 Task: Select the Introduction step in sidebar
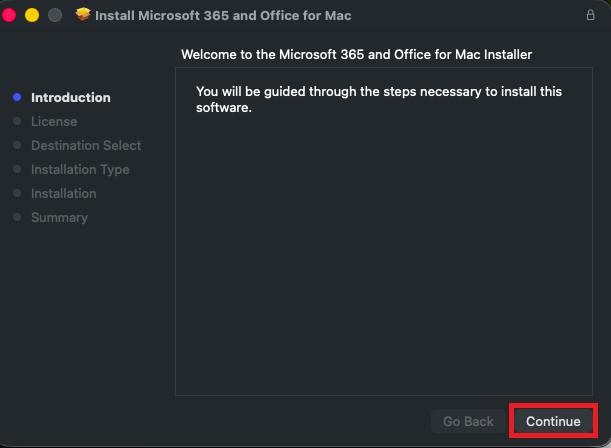71,97
